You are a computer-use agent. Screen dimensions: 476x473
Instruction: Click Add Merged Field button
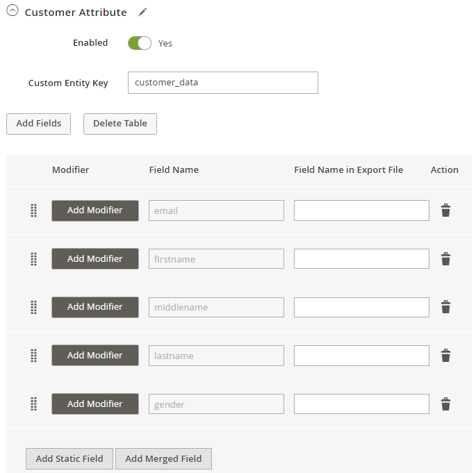(163, 458)
